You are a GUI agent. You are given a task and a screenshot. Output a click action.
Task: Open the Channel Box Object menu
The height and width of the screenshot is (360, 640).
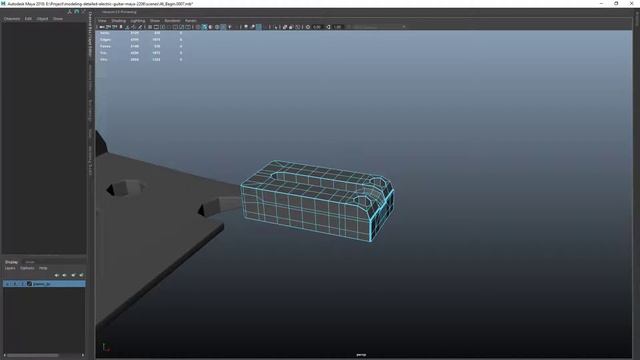42,19
